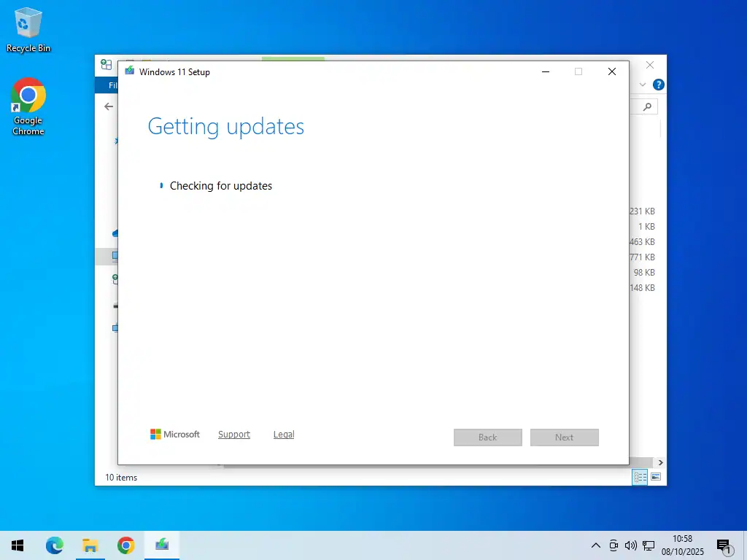Open Microsoft Edge from the taskbar
Image resolution: width=747 pixels, height=560 pixels.
tap(55, 545)
